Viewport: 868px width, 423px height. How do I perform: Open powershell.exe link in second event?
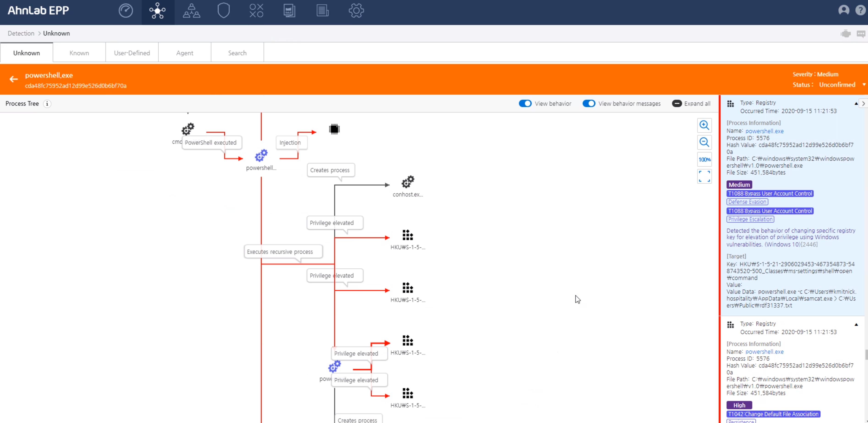[x=764, y=351]
